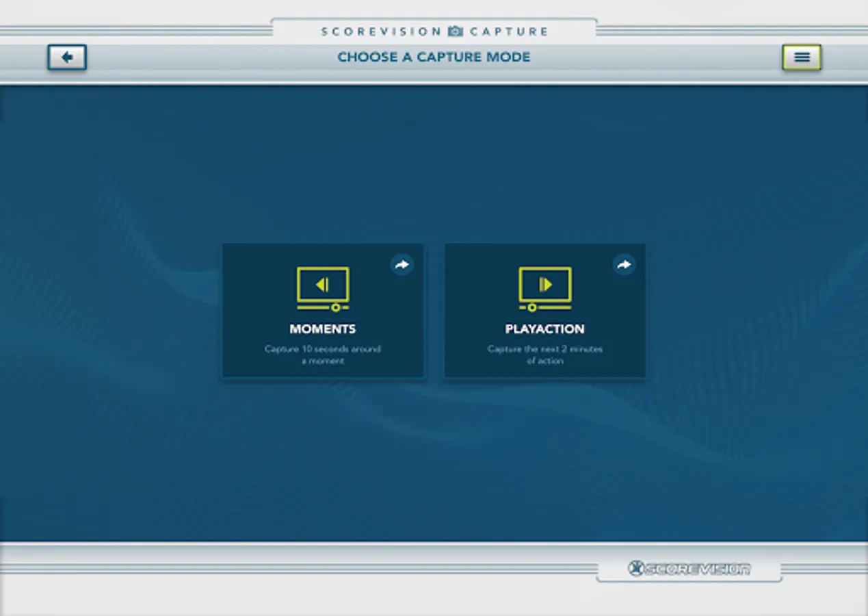Open the hamburger menu
868x616 pixels.
(x=802, y=57)
